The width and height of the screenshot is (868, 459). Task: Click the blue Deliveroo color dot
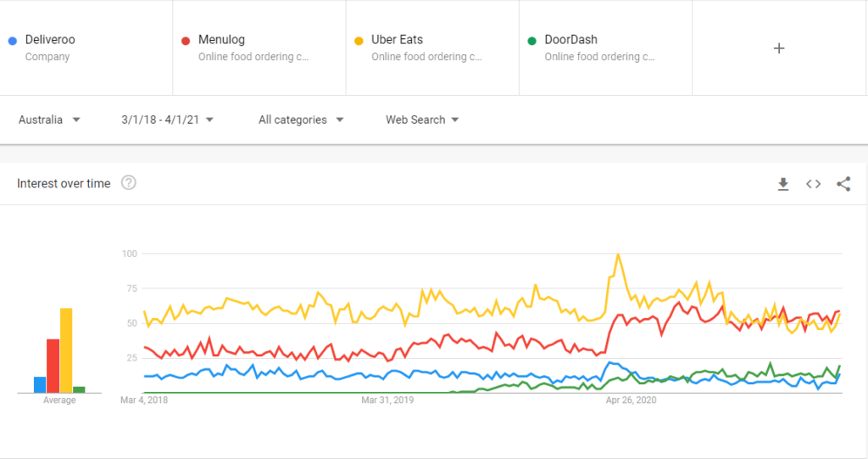click(13, 41)
